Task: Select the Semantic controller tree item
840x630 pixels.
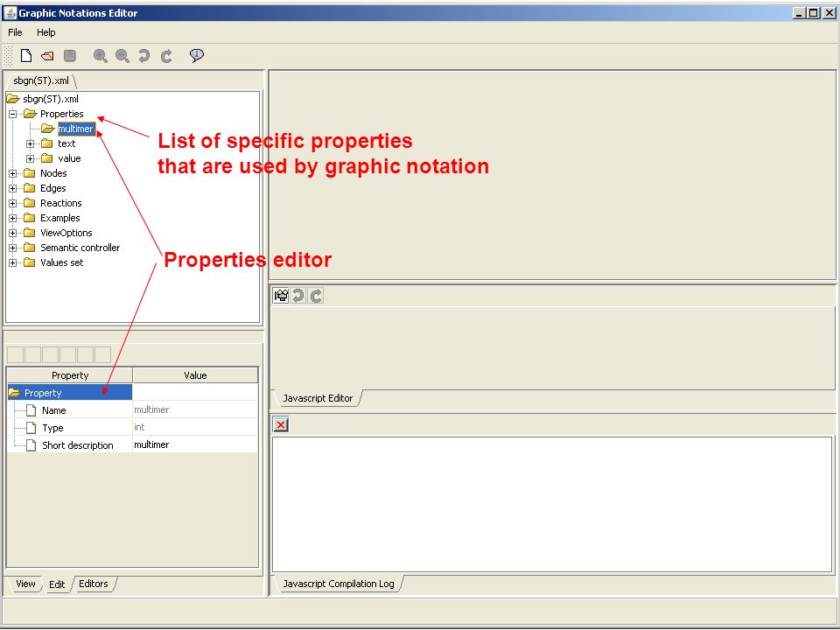Action: [x=80, y=248]
